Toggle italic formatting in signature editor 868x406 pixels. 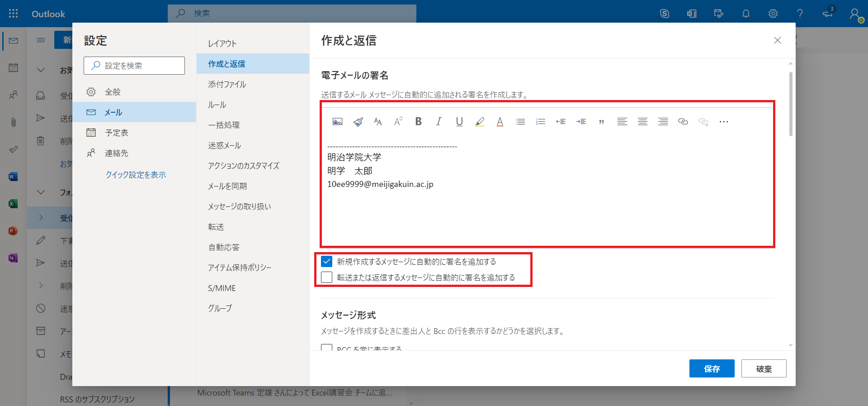[x=439, y=122]
